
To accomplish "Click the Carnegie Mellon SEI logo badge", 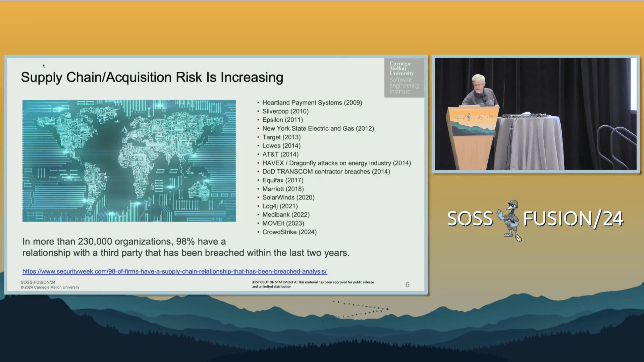I will click(404, 78).
